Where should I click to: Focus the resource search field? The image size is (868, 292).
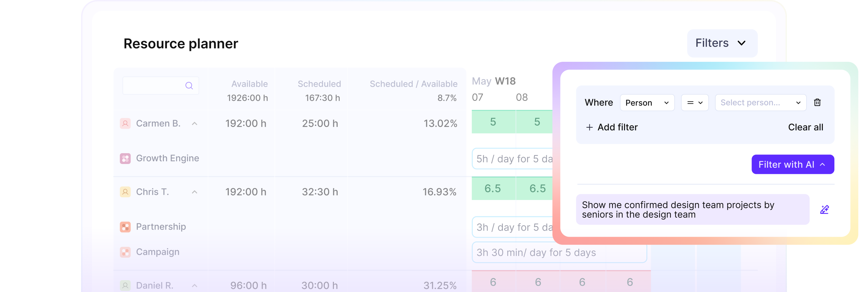coord(161,86)
